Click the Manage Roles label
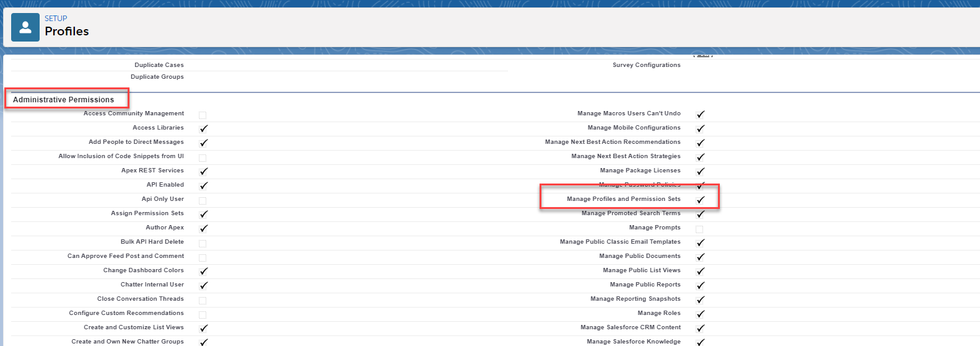Screen dimensions: 980x346 pyautogui.click(x=659, y=313)
